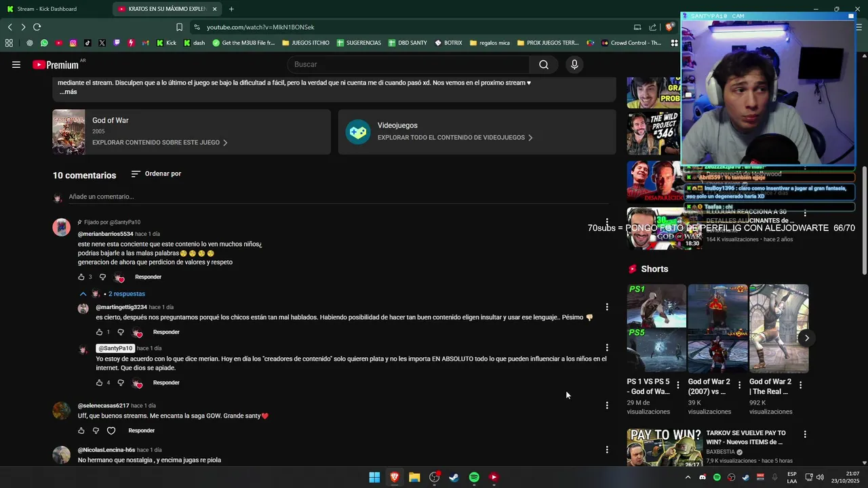This screenshot has width=868, height=488.
Task: Show next Shorts with the right arrow
Action: pos(806,338)
